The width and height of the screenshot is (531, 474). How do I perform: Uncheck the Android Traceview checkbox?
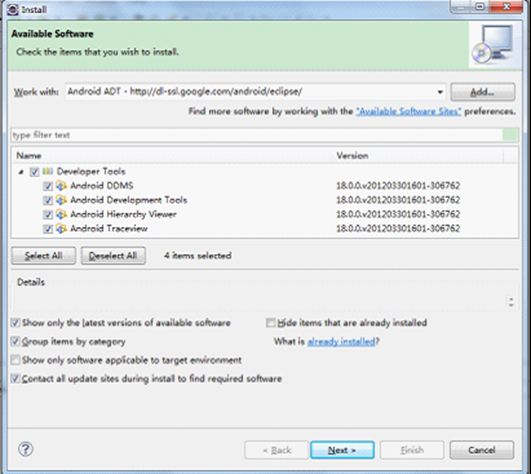48,229
